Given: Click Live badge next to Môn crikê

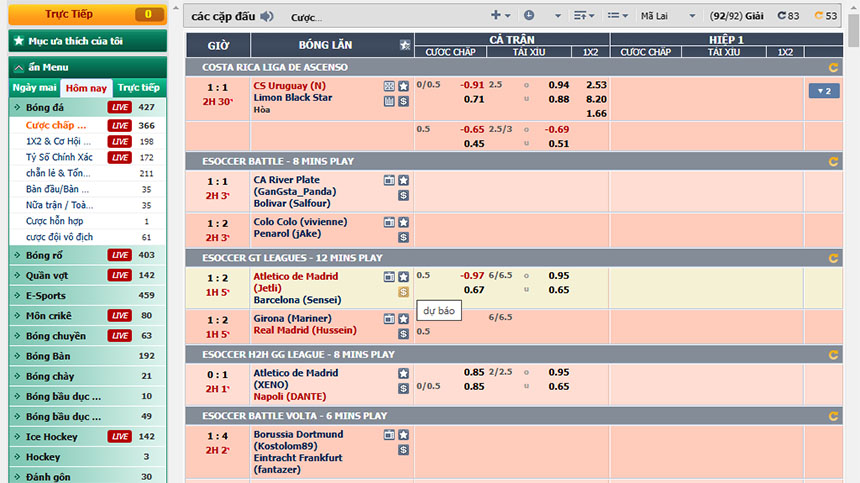Looking at the screenshot, I should point(120,316).
